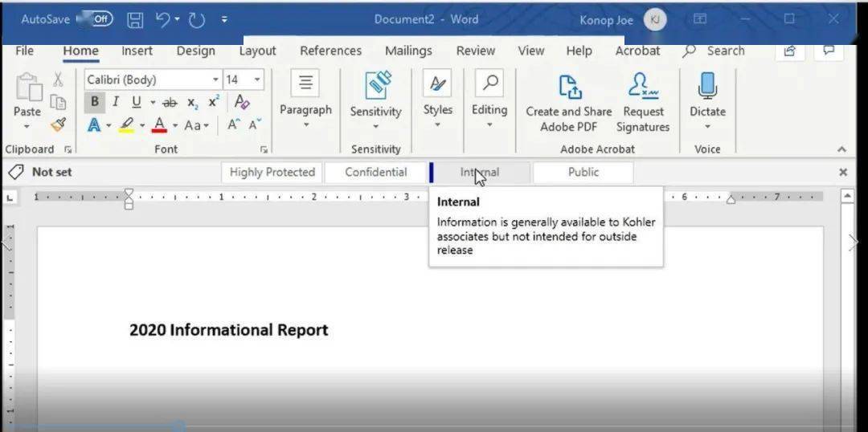Select the Public sensitivity label
This screenshot has width=868, height=432.
(583, 172)
